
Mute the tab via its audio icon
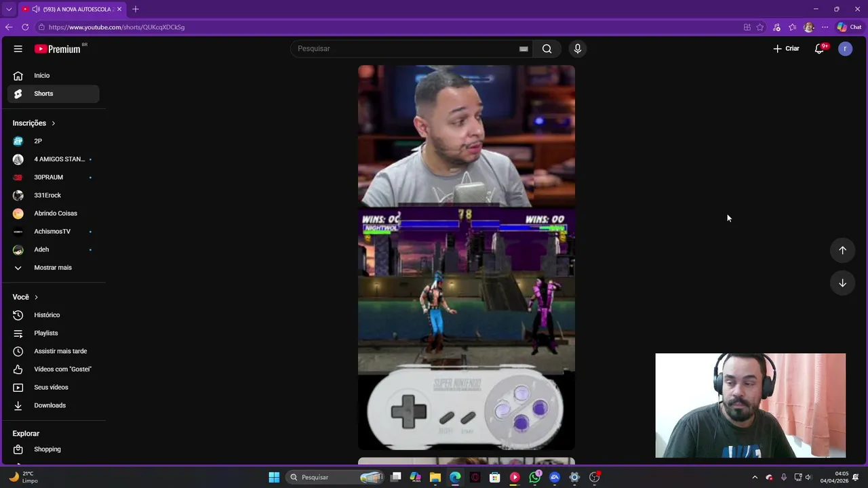click(36, 9)
